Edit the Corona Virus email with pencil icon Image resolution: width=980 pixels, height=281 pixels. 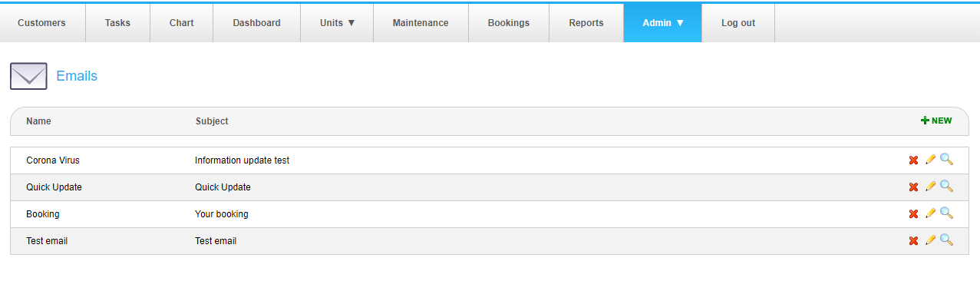click(x=930, y=160)
